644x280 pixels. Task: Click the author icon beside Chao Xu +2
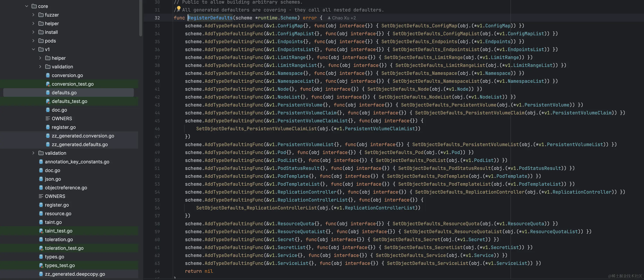(329, 18)
